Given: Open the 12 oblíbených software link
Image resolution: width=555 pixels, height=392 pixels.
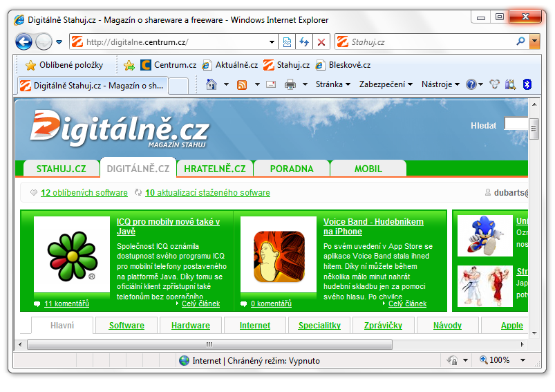Looking at the screenshot, I should 84,193.
